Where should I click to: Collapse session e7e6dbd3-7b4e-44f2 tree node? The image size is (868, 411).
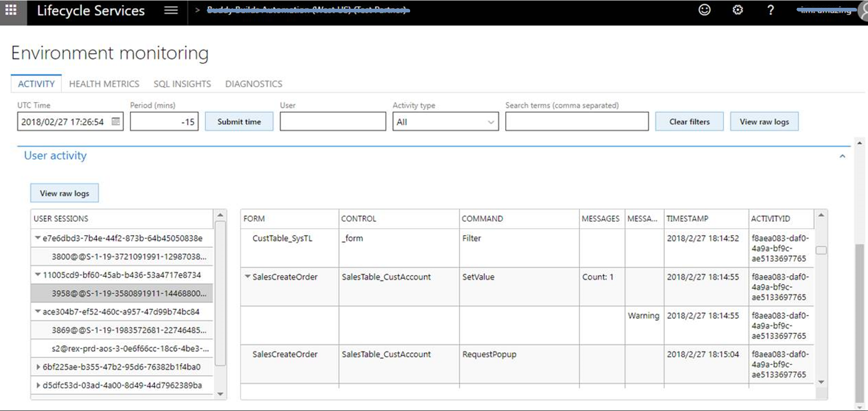38,238
